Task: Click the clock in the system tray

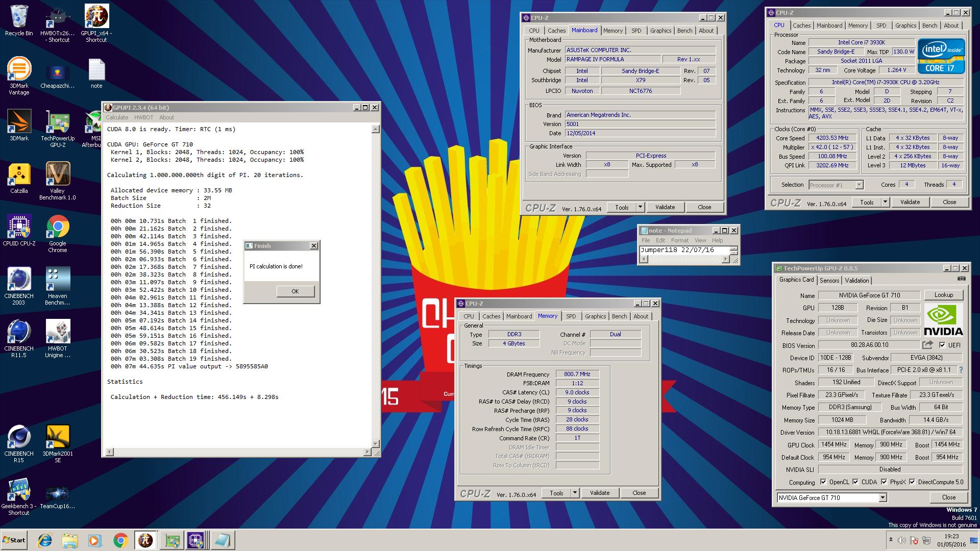Action: click(951, 540)
